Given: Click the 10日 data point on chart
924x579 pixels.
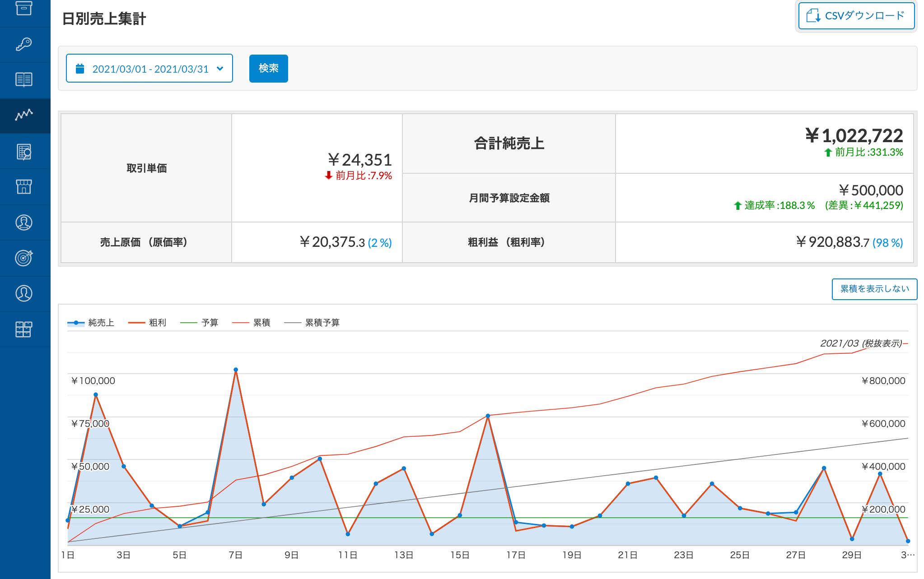Looking at the screenshot, I should tap(320, 459).
